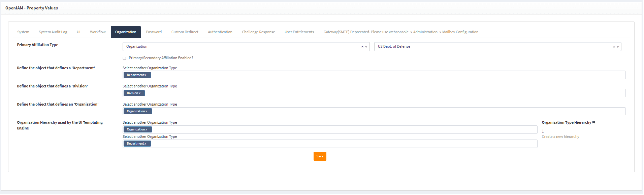Delete the Organization Type Hierarchy
This screenshot has height=195, width=644.
[593, 122]
